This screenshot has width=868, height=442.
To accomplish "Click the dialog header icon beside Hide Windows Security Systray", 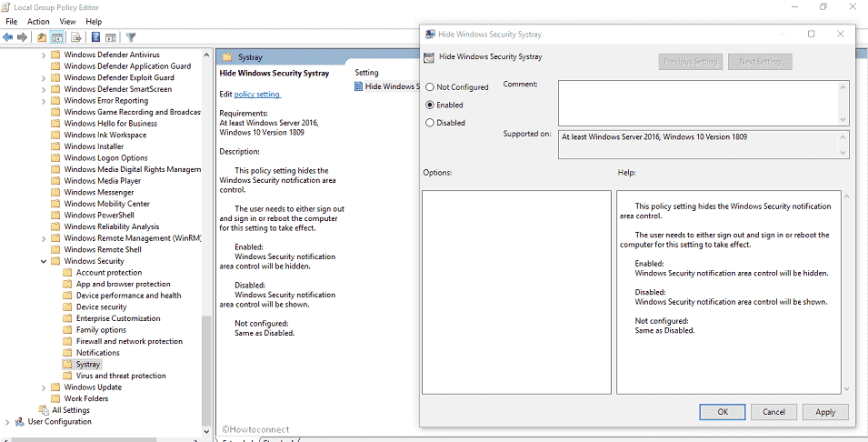I will coord(428,57).
